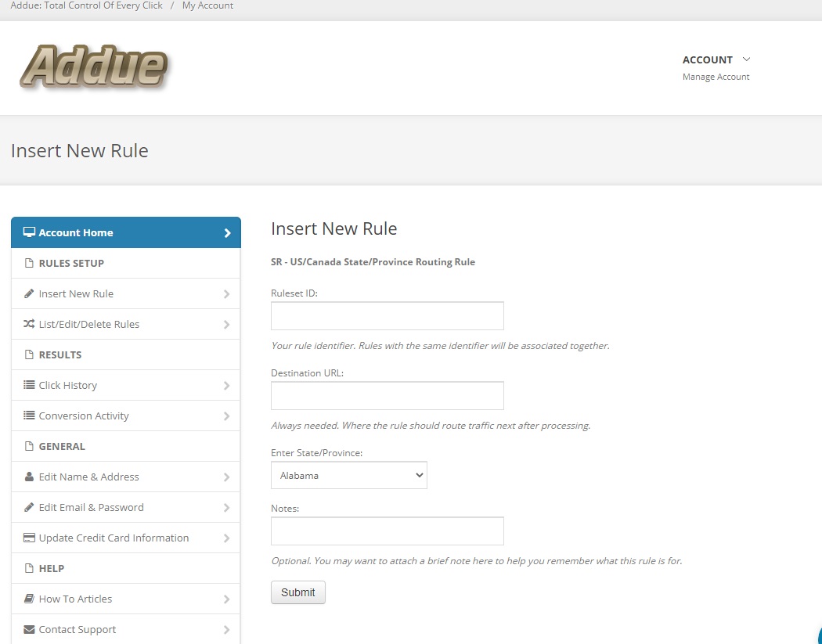Click the chevron on Contact Support row
This screenshot has width=822, height=644.
(x=226, y=630)
